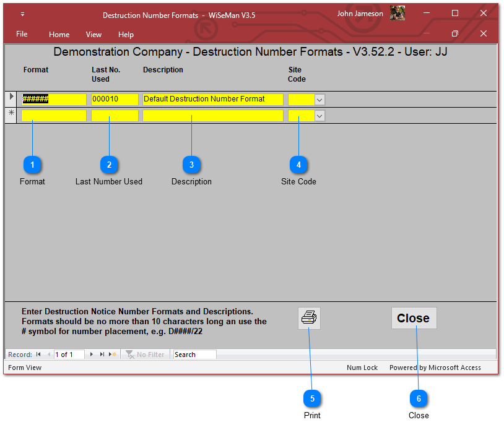Open Quick Access Toolbar customize arrow
This screenshot has height=430, width=504.
pyautogui.click(x=23, y=14)
